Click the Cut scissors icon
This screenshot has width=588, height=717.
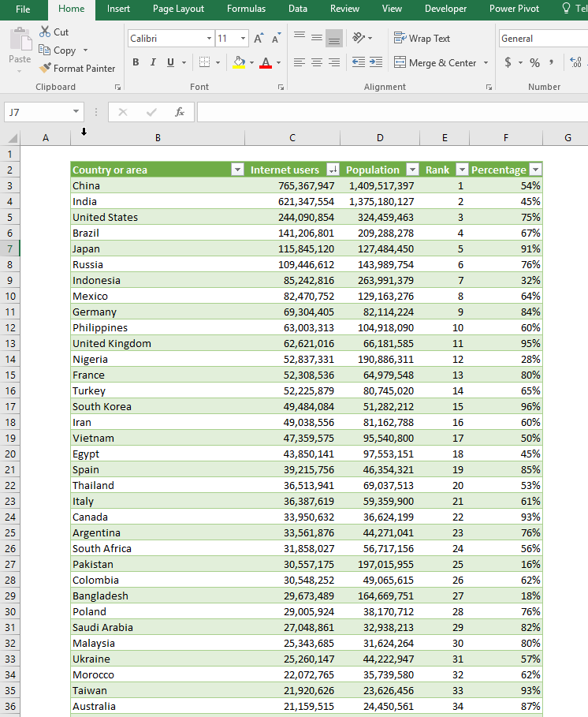coord(45,32)
